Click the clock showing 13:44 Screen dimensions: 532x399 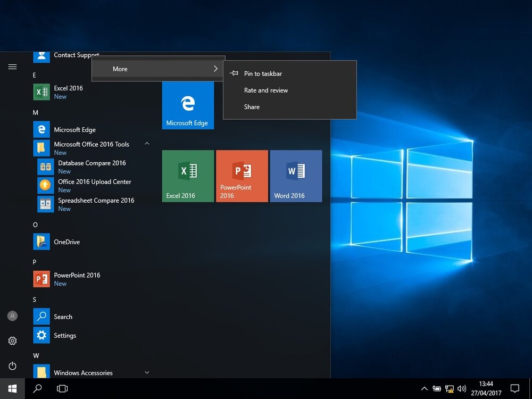[x=486, y=384]
